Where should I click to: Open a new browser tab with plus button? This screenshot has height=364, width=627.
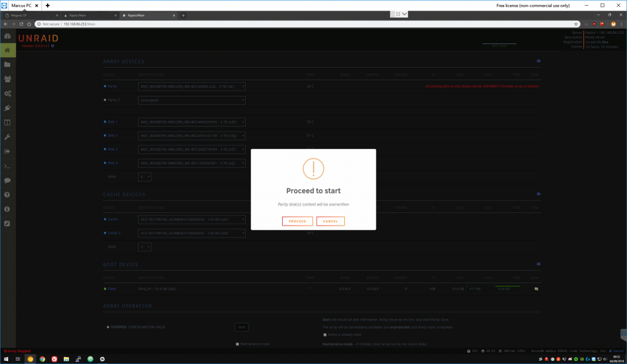coord(183,15)
